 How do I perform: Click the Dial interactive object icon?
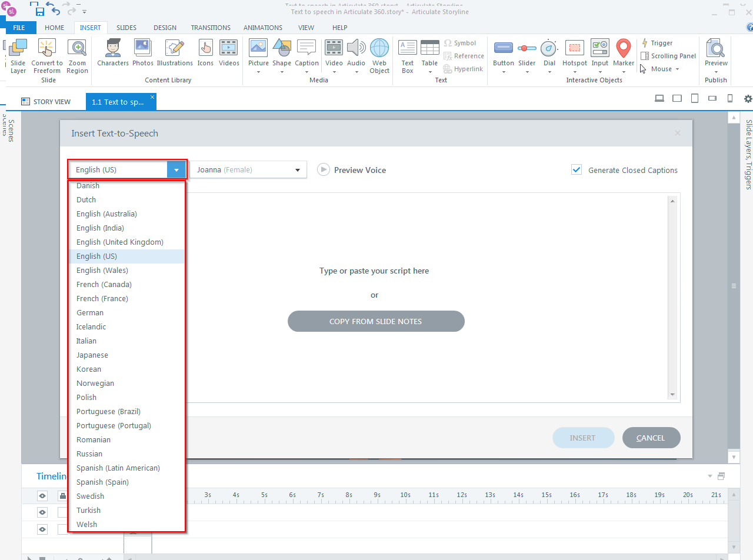coord(549,48)
